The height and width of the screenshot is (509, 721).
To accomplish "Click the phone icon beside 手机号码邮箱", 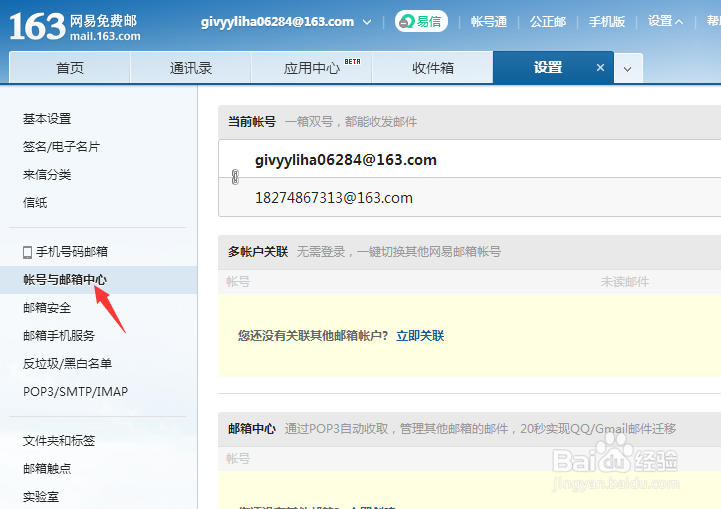I will tap(27, 252).
